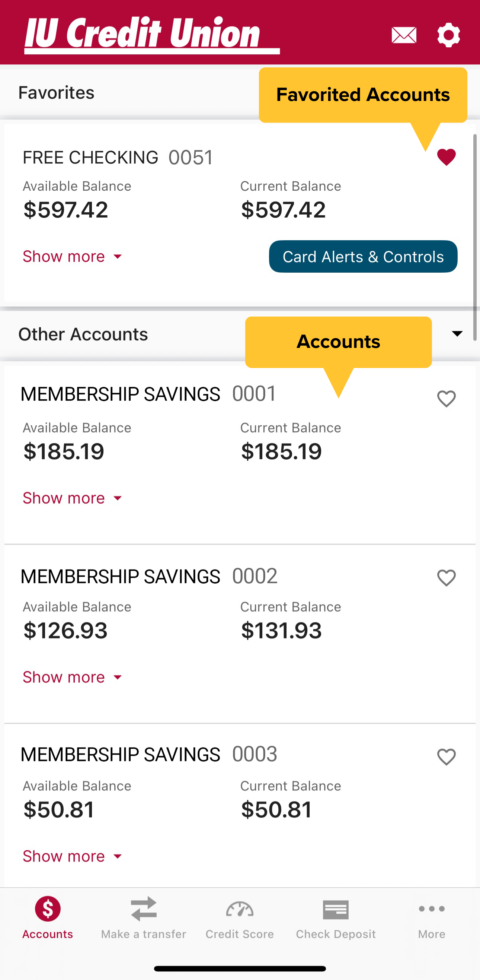Tap the More three-dots icon
Image resolution: width=480 pixels, height=980 pixels.
coord(431,909)
